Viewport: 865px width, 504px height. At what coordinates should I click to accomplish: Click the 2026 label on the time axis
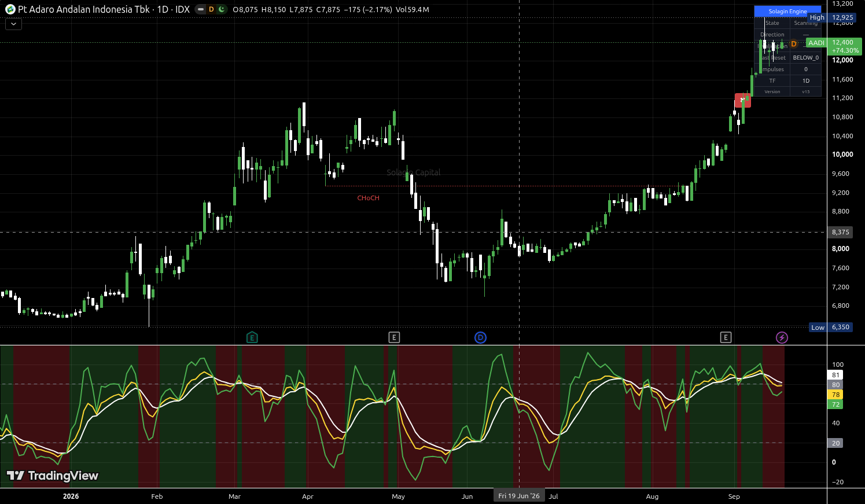point(71,496)
